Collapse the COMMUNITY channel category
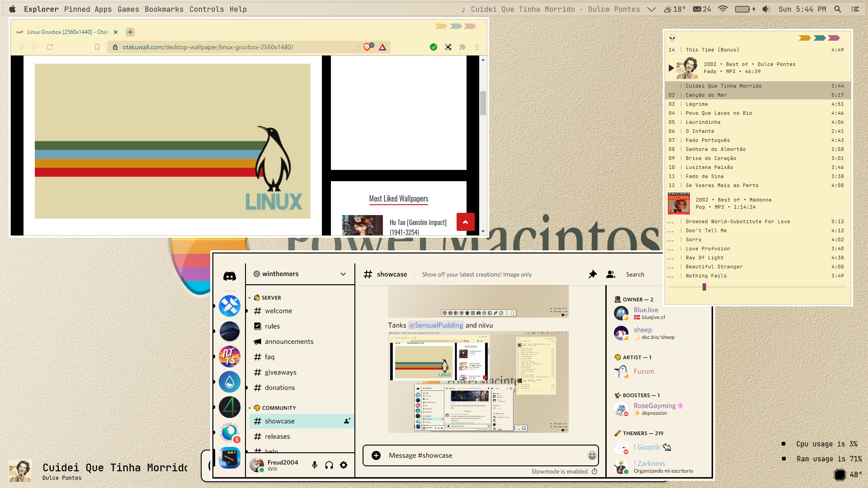 [278, 408]
